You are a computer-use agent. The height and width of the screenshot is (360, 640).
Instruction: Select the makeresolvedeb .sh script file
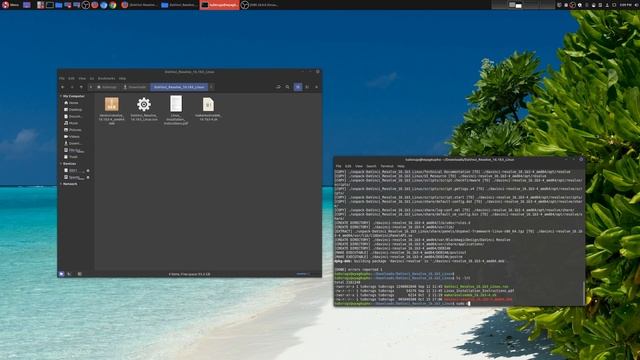(x=208, y=109)
